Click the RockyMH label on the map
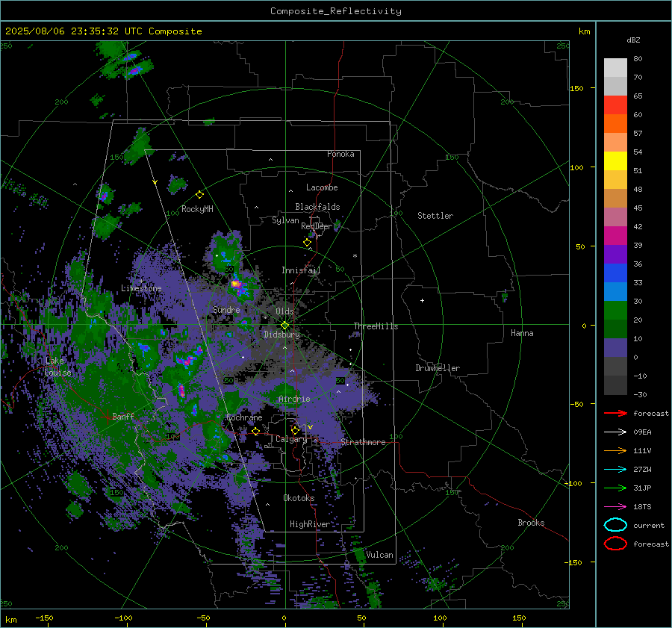672x628 pixels. point(197,209)
